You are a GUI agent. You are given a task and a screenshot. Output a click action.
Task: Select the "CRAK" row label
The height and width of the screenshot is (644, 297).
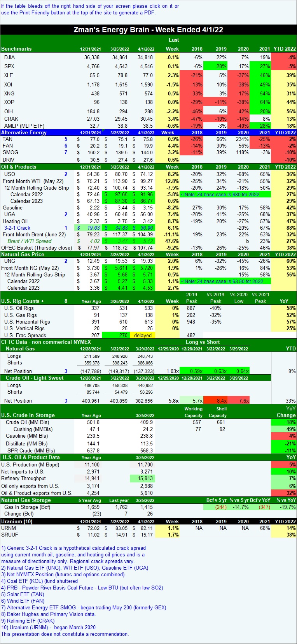tap(11, 119)
